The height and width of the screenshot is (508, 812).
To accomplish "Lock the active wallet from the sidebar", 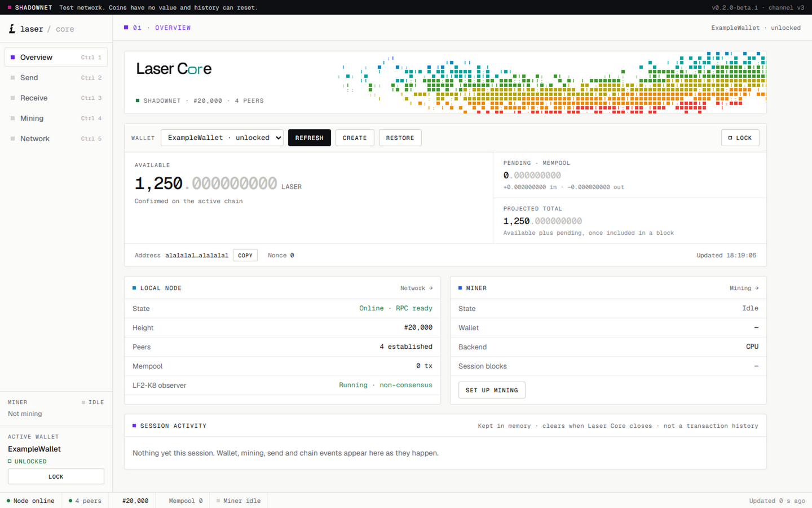I will pos(56,476).
